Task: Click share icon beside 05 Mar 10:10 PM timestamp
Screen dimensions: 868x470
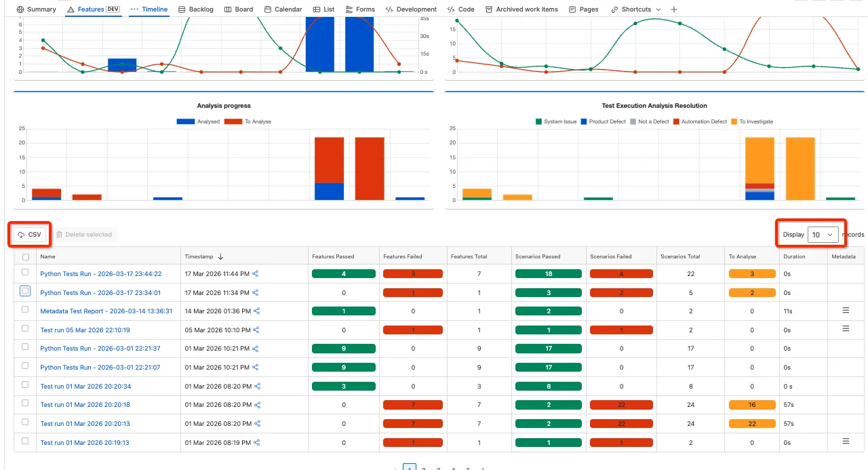Action: coord(256,330)
